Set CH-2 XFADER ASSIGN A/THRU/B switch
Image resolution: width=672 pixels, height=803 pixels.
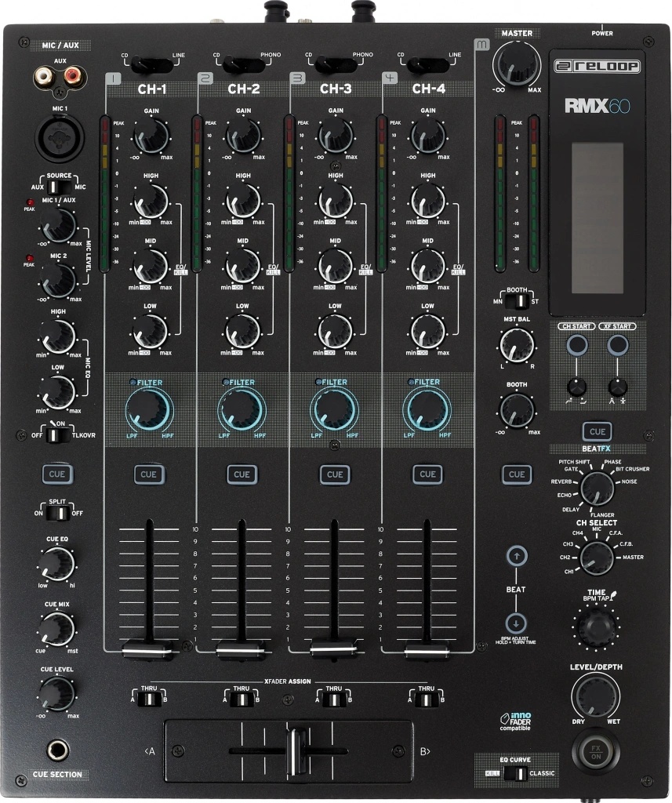tap(242, 699)
